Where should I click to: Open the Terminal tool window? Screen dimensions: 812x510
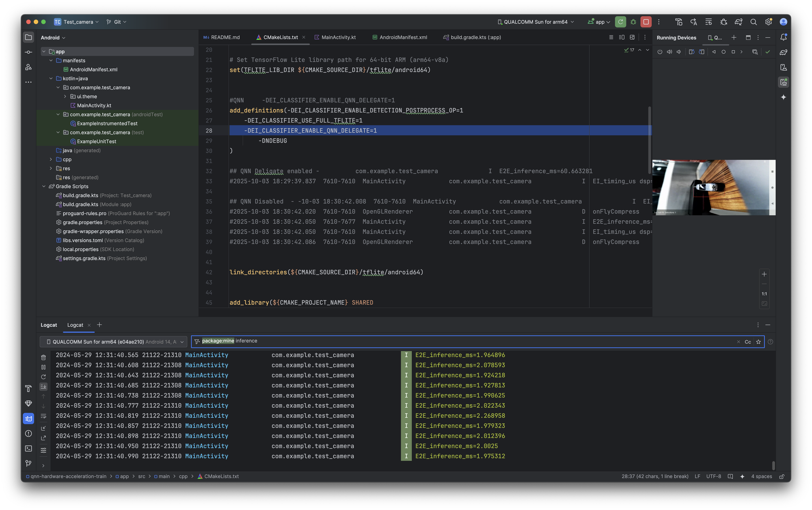[28, 449]
